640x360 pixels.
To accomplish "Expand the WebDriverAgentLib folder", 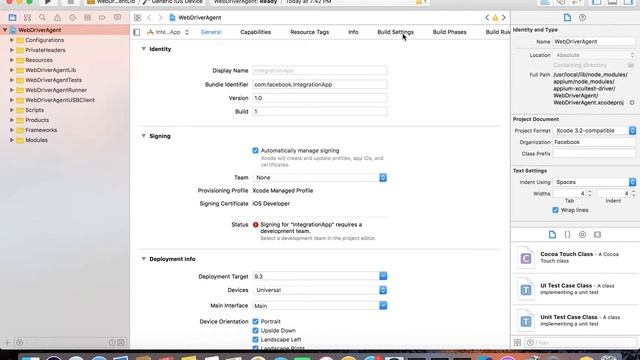I will 12,70.
